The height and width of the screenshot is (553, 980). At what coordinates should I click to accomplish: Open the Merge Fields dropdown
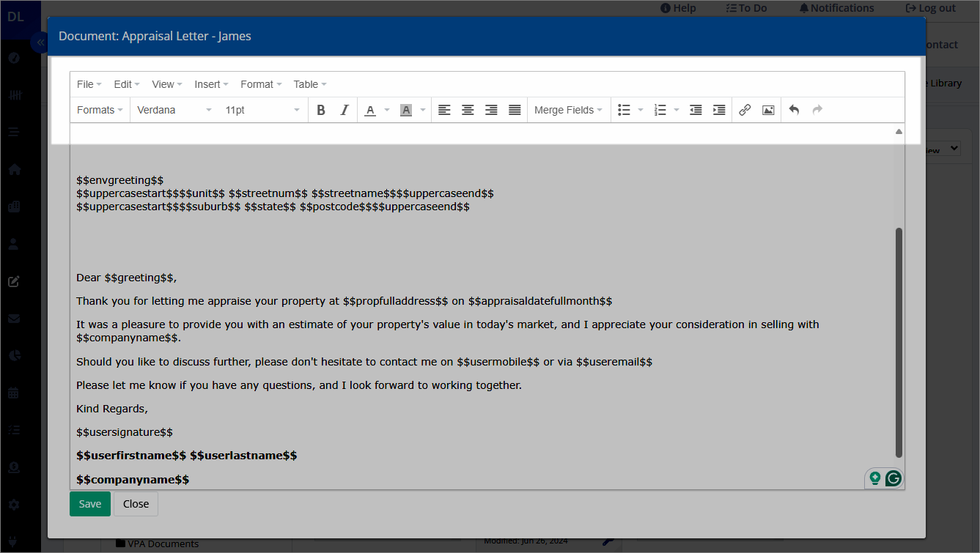568,110
